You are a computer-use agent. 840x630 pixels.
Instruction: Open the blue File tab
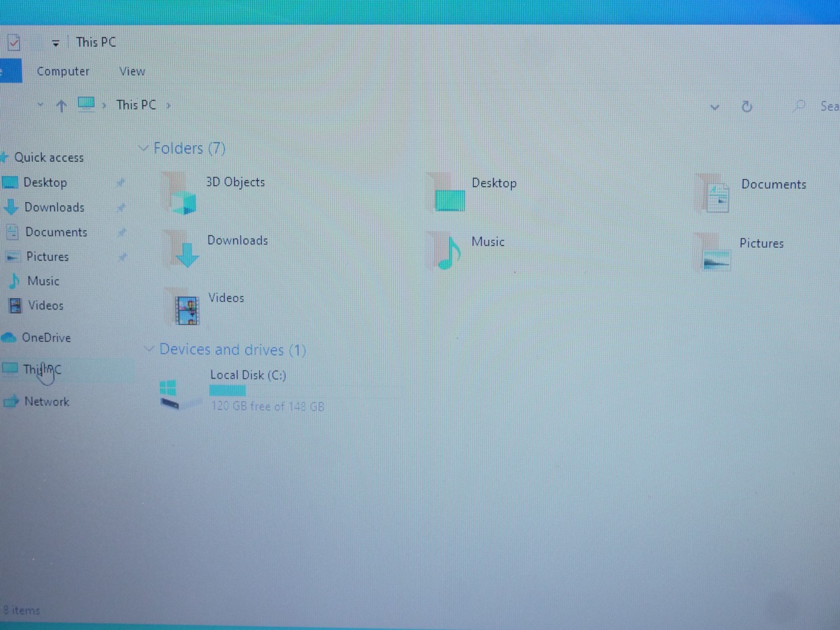10,71
